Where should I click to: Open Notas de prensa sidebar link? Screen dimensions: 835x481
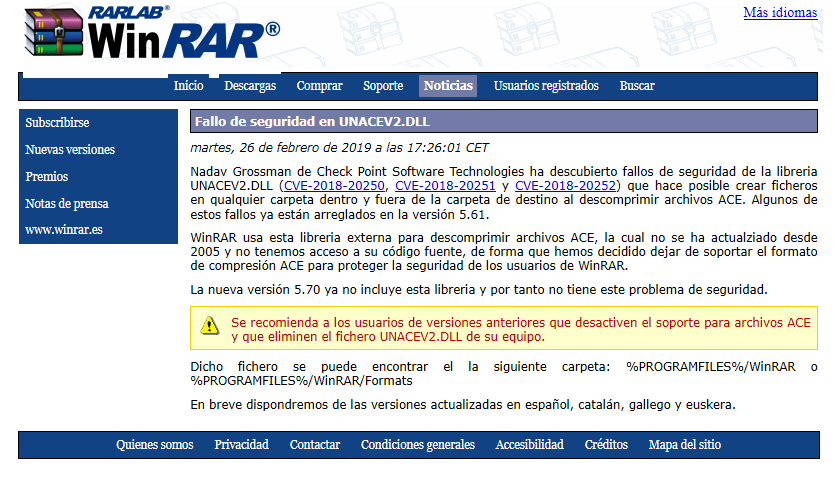coord(67,203)
